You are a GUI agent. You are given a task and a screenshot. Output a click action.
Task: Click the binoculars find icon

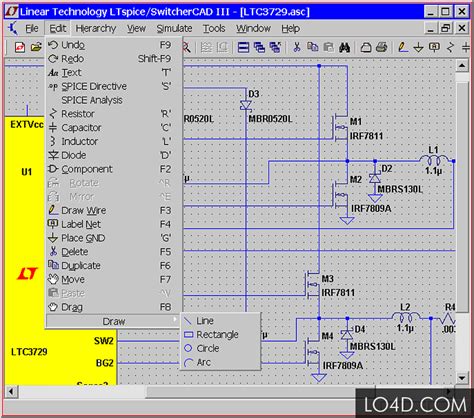point(344,48)
